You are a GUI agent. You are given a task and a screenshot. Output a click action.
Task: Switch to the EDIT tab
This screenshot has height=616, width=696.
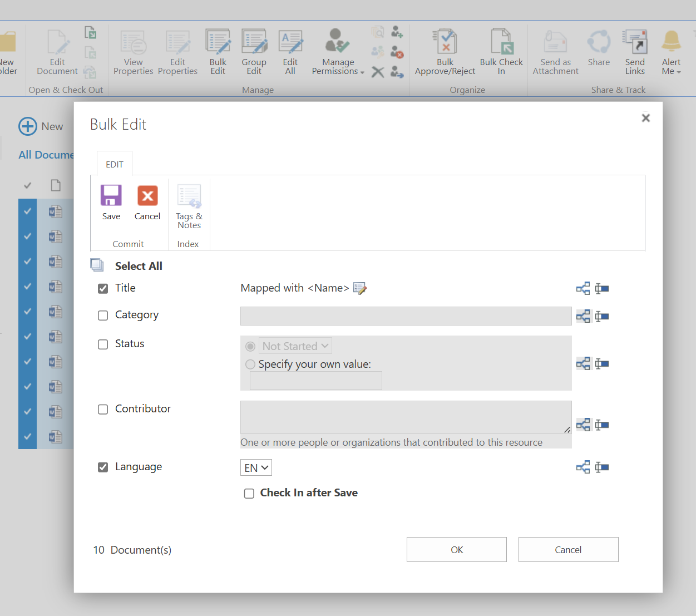coord(115,164)
